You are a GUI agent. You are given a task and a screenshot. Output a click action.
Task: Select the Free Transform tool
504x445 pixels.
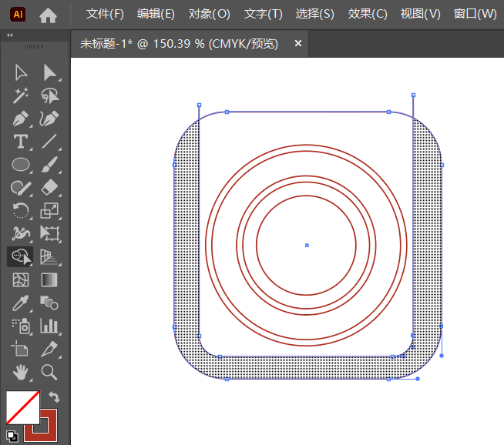tap(49, 233)
